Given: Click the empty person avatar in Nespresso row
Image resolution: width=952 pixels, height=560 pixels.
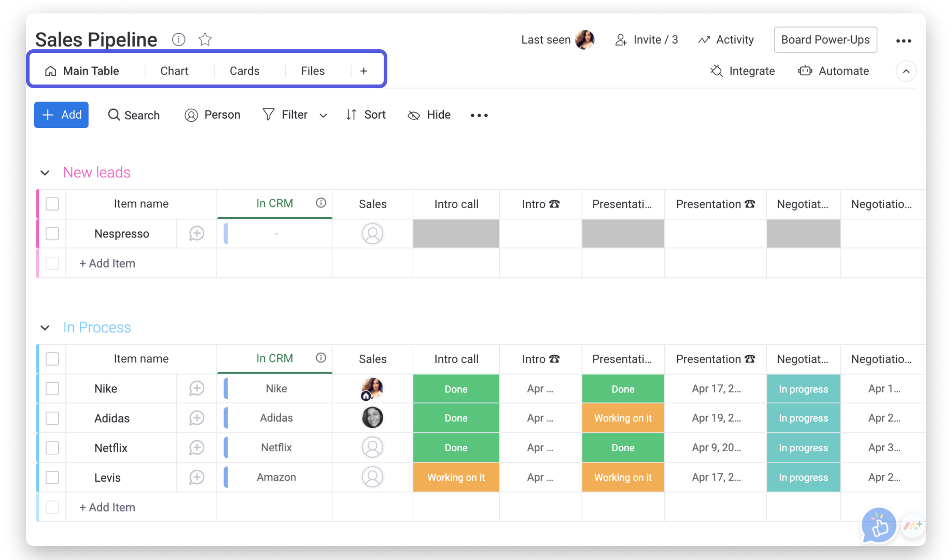Looking at the screenshot, I should pos(372,233).
